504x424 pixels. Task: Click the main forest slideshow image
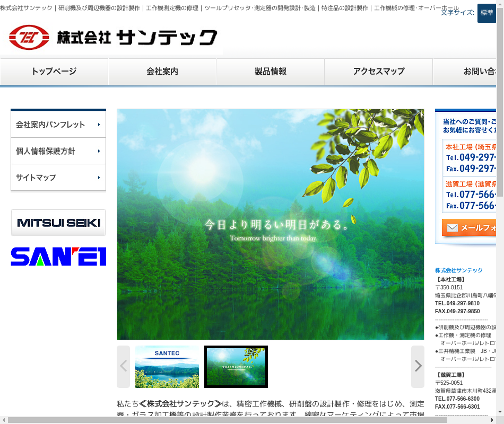pos(271,224)
